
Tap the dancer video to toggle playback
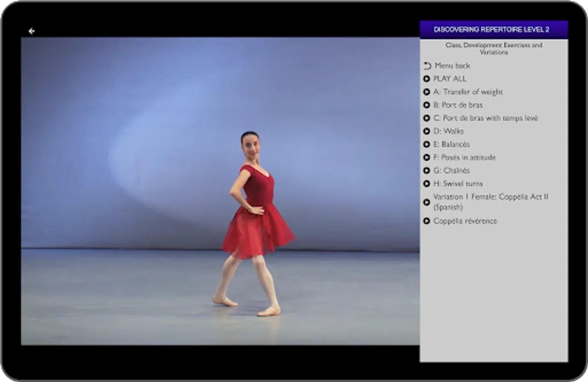(x=220, y=191)
